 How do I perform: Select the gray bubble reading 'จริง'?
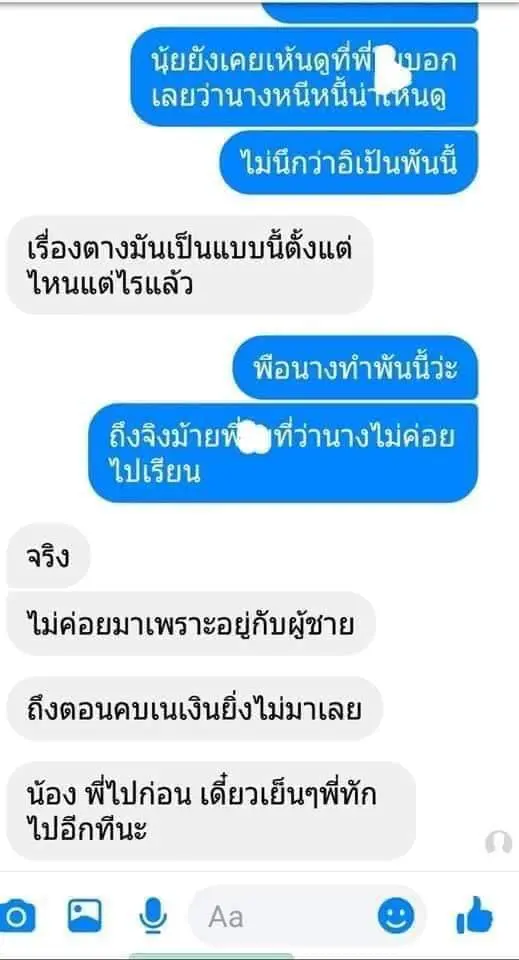click(x=48, y=557)
